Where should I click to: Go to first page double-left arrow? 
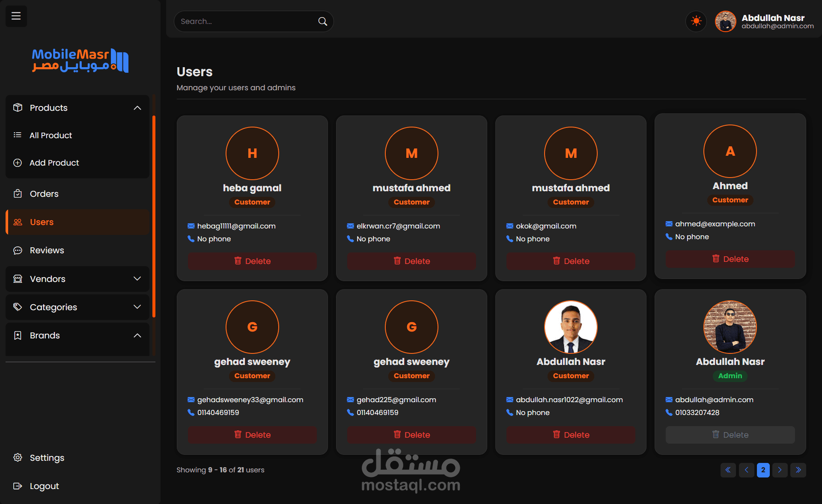coord(728,470)
